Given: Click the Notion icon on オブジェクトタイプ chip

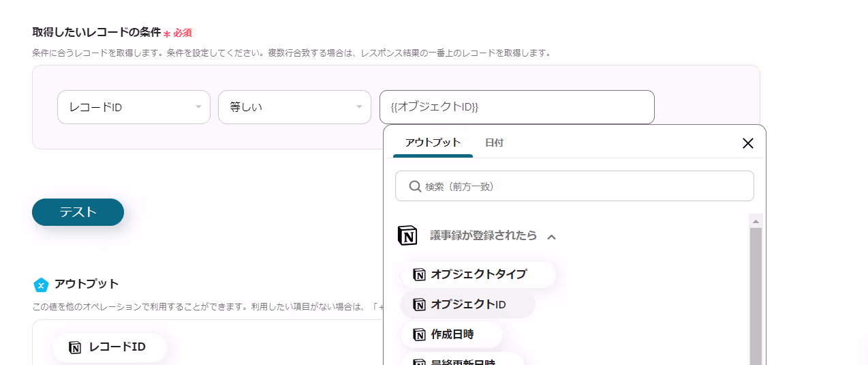Looking at the screenshot, I should (x=420, y=274).
